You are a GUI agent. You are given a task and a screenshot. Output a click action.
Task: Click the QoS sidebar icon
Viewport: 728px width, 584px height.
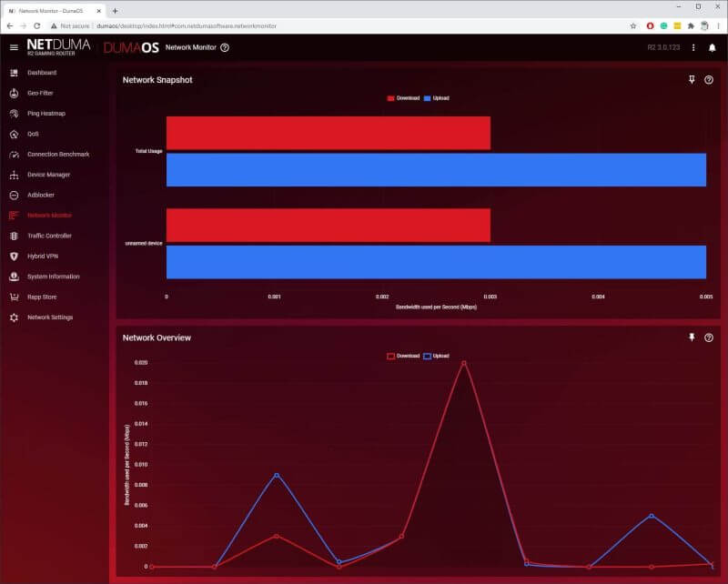[14, 134]
